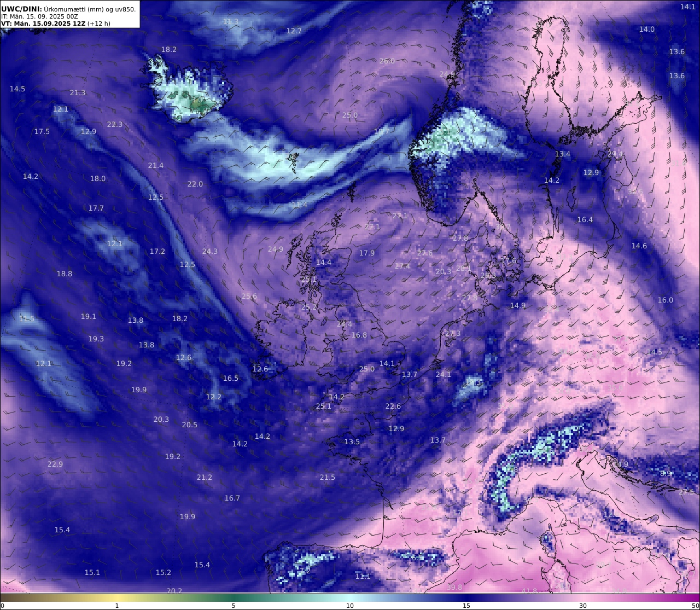The width and height of the screenshot is (700, 610).
Task: Click the 15.2 value label
Action: tap(164, 573)
